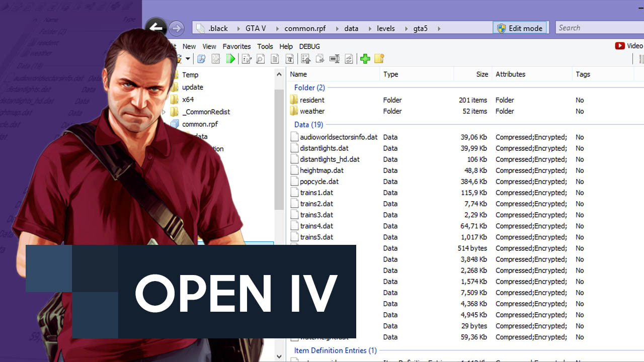
Task: Click the magnifier preview icon
Action: pos(260,59)
